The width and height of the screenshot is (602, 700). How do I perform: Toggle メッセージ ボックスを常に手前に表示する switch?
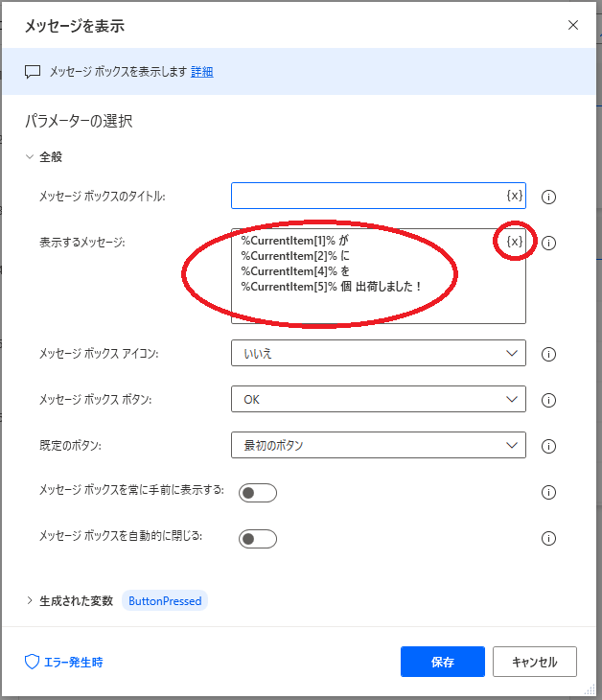click(258, 493)
